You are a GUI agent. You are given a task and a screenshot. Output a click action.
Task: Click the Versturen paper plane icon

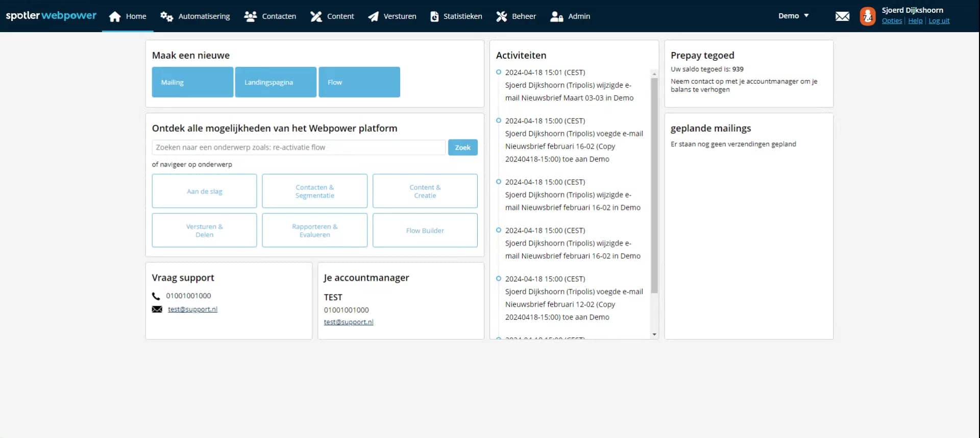pyautogui.click(x=374, y=16)
